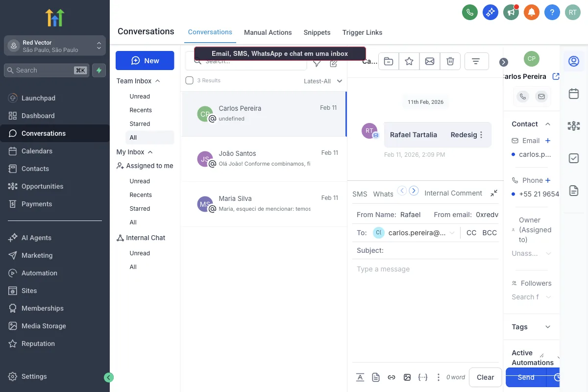Send the message with the Send button
588x392 pixels.
[x=526, y=377]
